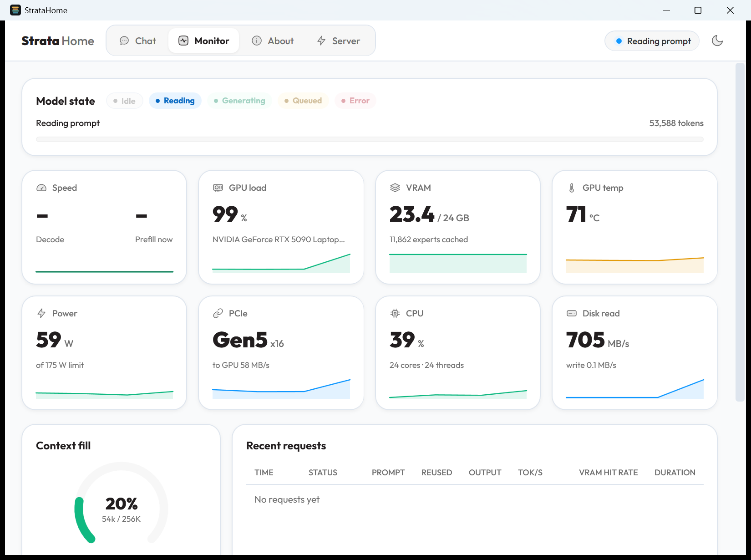This screenshot has width=751, height=560.
Task: Click the StrataHome title bar app icon
Action: point(15,10)
